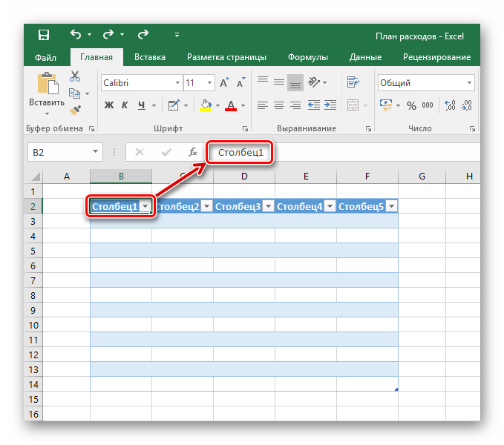Image resolution: width=504 pixels, height=445 pixels.
Task: Open the Файл tab
Action: coord(45,57)
